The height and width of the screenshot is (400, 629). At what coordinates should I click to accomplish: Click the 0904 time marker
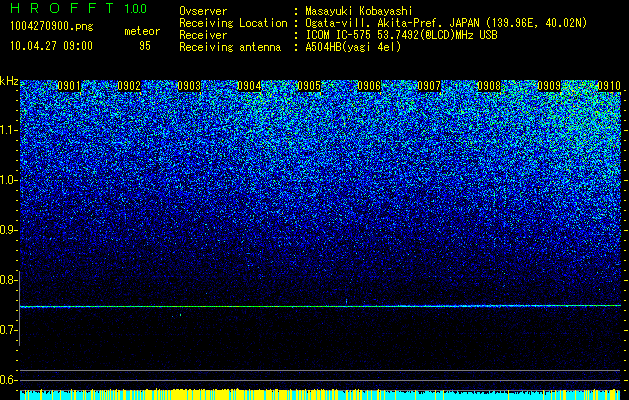(249, 86)
